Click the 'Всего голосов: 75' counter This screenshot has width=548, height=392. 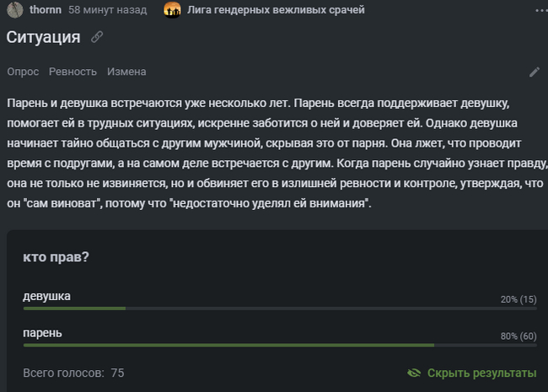pyautogui.click(x=73, y=373)
